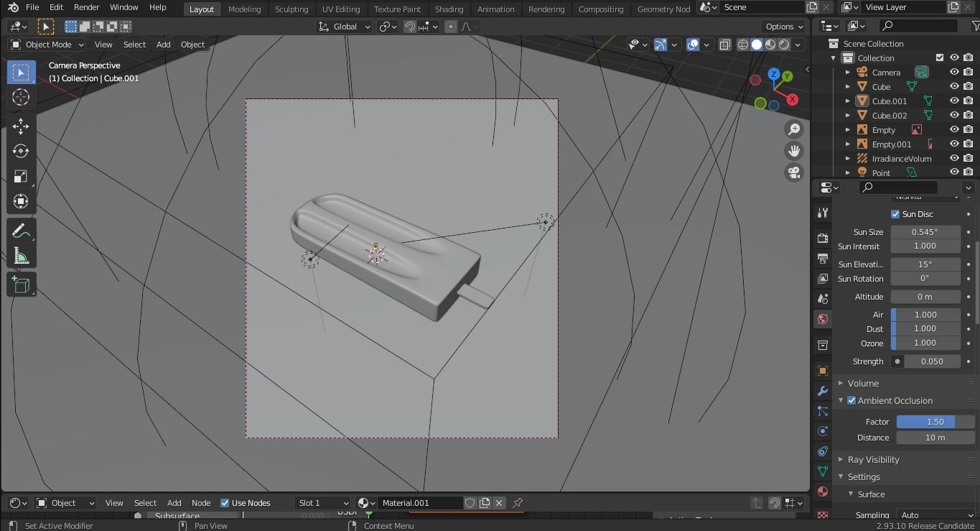
Task: Click the Select Box tool icon
Action: [21, 73]
